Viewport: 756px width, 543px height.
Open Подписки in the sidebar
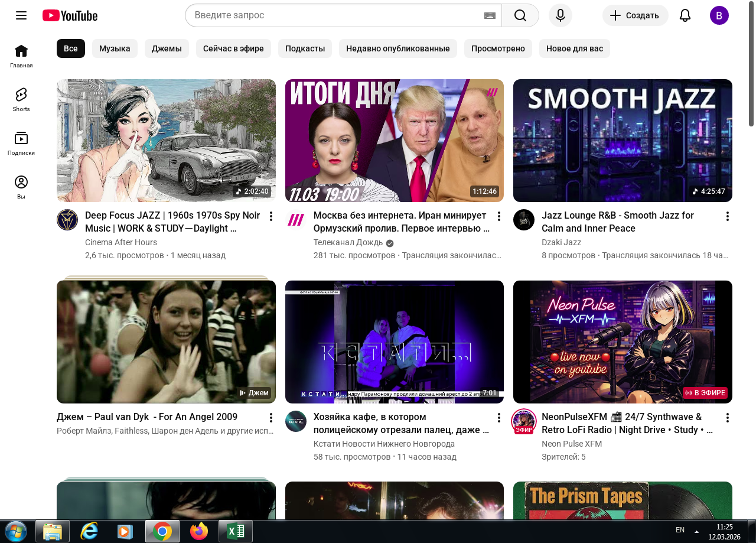tap(21, 144)
